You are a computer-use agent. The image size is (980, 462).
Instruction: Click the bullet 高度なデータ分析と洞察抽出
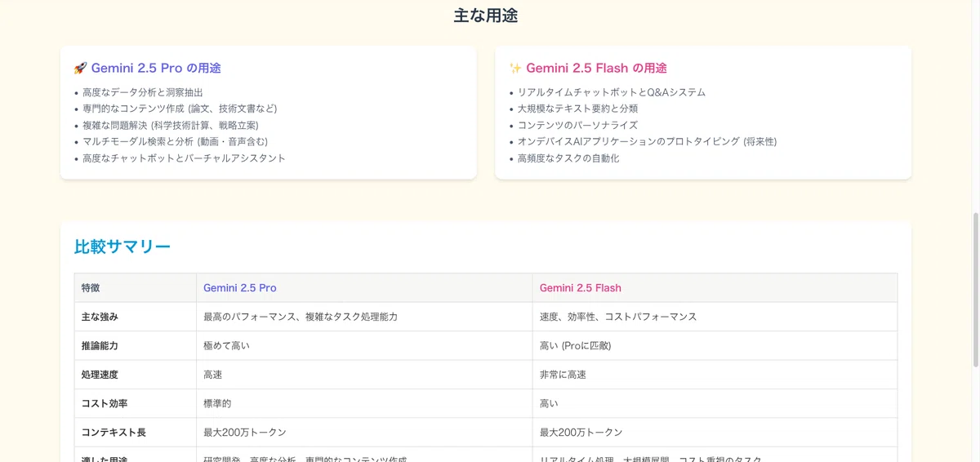(142, 92)
